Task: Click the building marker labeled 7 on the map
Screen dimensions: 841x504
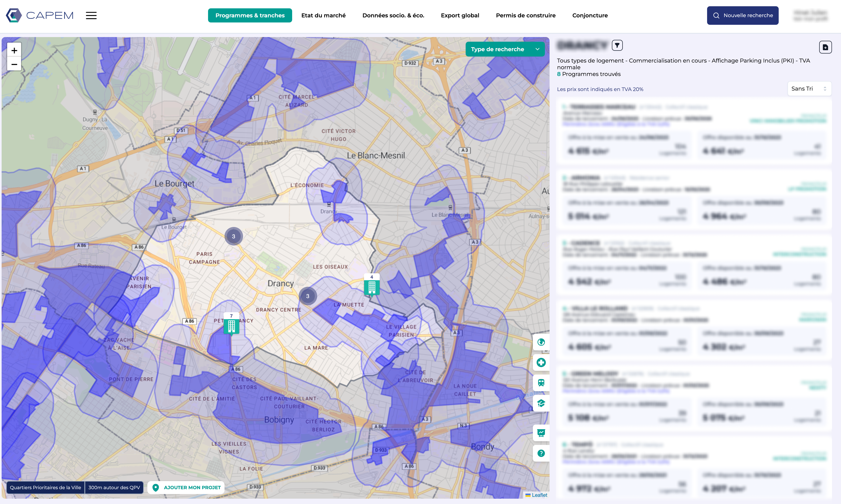Action: pos(231,325)
